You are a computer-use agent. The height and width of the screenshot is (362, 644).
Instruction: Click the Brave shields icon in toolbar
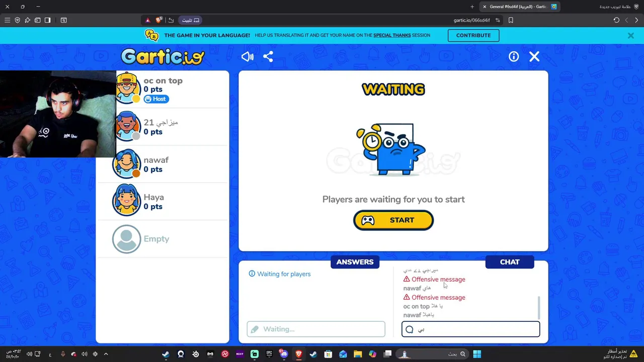18,20
